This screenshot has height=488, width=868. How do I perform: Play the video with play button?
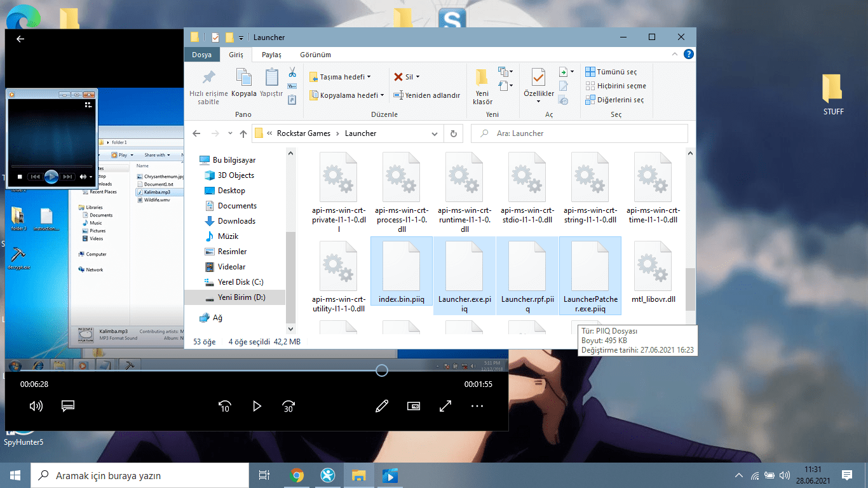pos(257,406)
